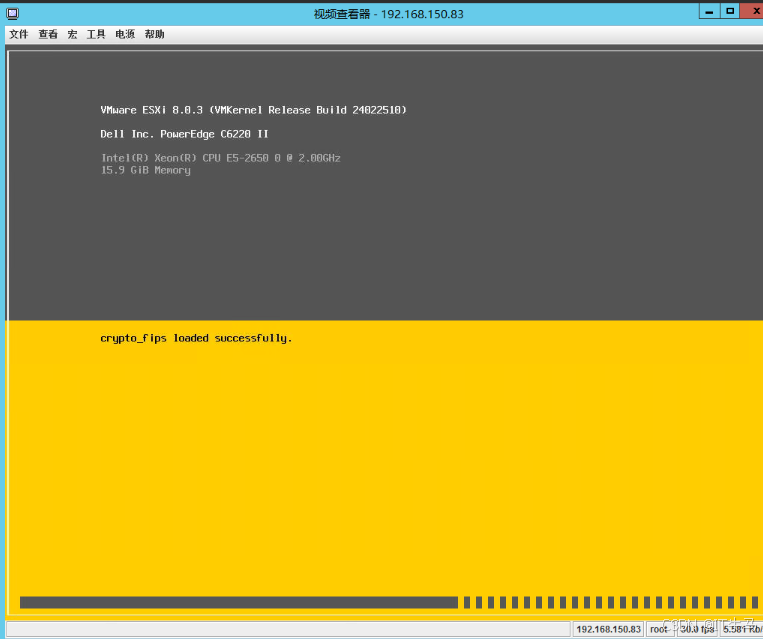
Task: Click the video viewer app icon in title bar
Action: 13,14
